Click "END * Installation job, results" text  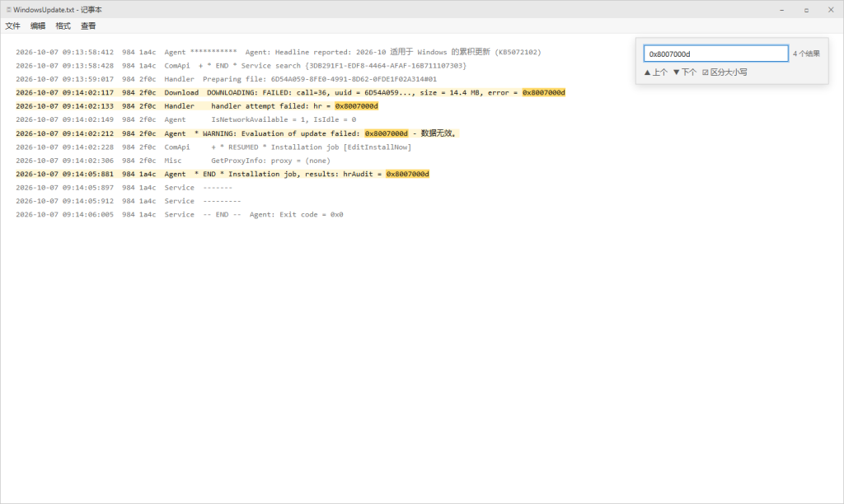(270, 174)
